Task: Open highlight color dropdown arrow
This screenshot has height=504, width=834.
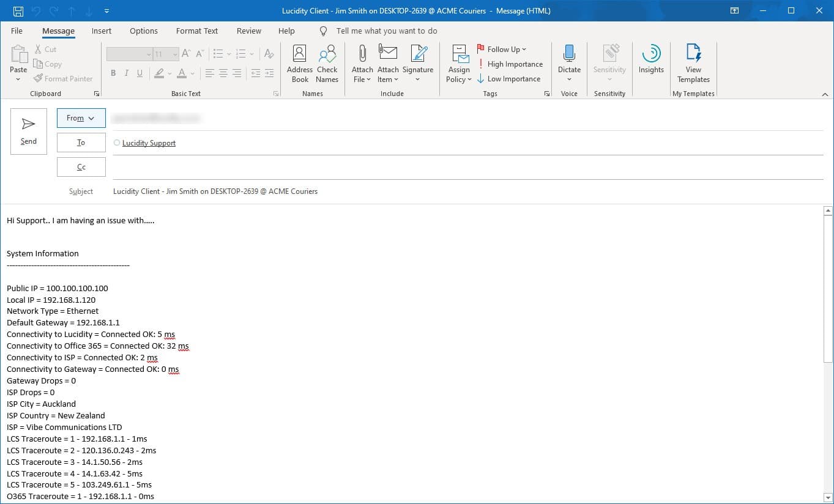Action: pos(169,73)
